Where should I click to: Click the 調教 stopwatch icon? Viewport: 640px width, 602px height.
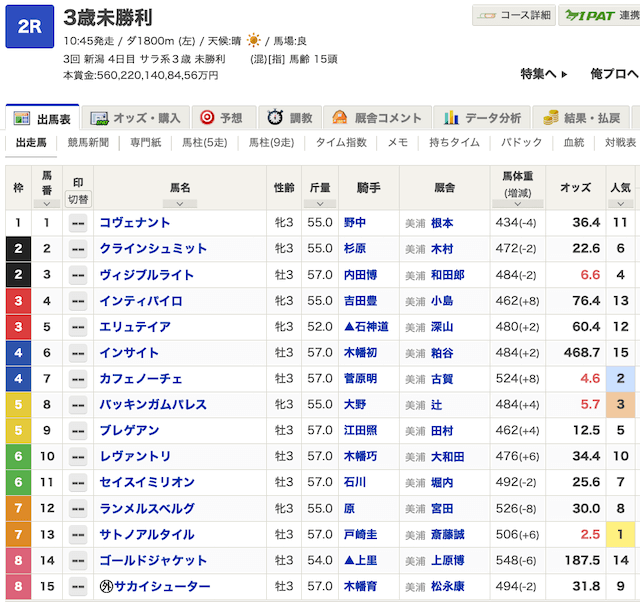[272, 118]
